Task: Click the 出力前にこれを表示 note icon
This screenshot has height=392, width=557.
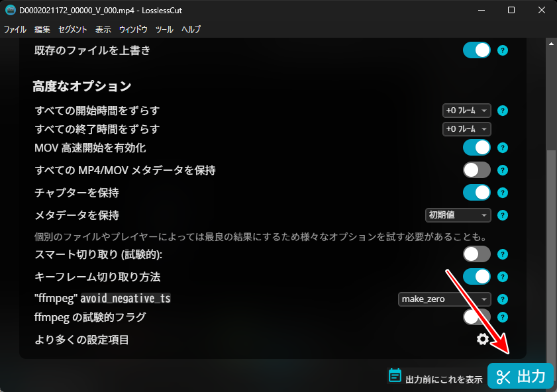Action: [395, 375]
